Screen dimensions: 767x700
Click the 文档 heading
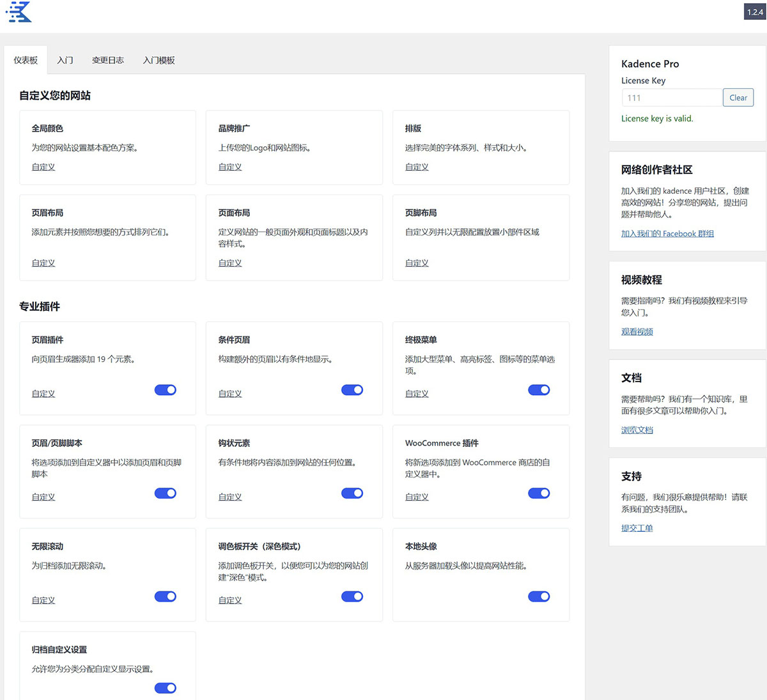tap(631, 378)
